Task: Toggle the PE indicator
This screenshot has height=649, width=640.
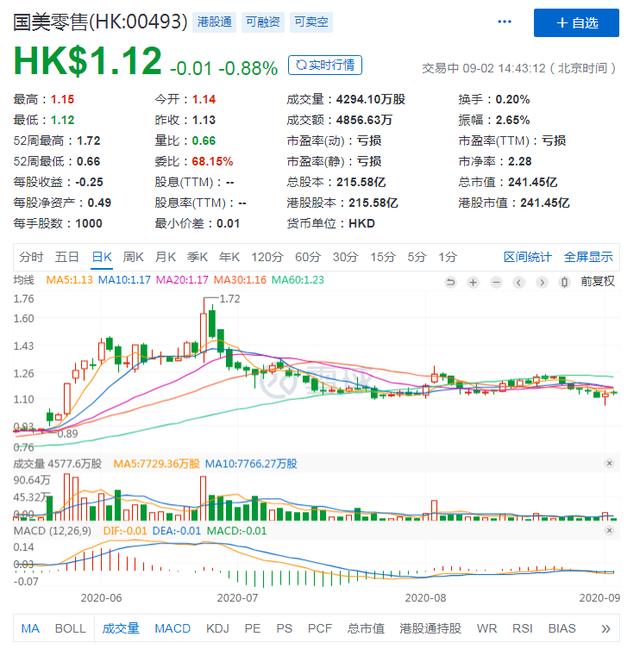Action: (253, 629)
